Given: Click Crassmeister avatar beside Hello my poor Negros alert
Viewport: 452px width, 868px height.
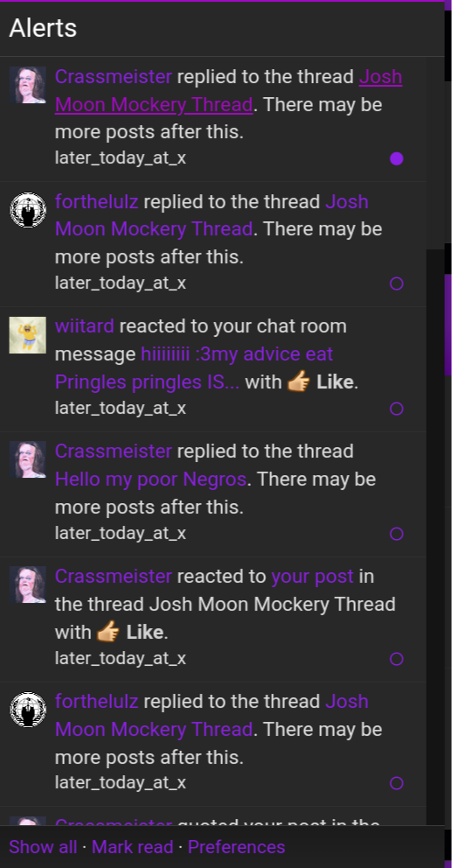Looking at the screenshot, I should [x=28, y=459].
